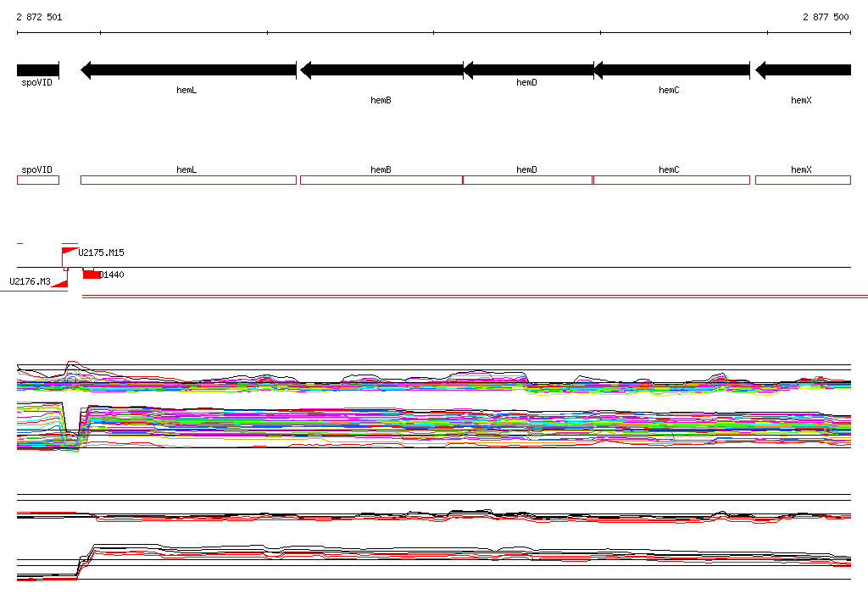This screenshot has width=868, height=605.
Task: Click the D1440 solid red block
Action: pyautogui.click(x=92, y=275)
